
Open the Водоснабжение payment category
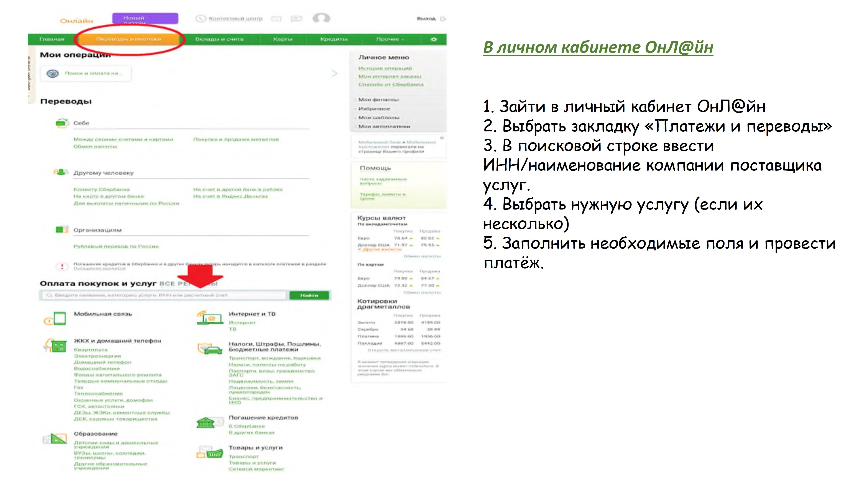[x=97, y=368]
